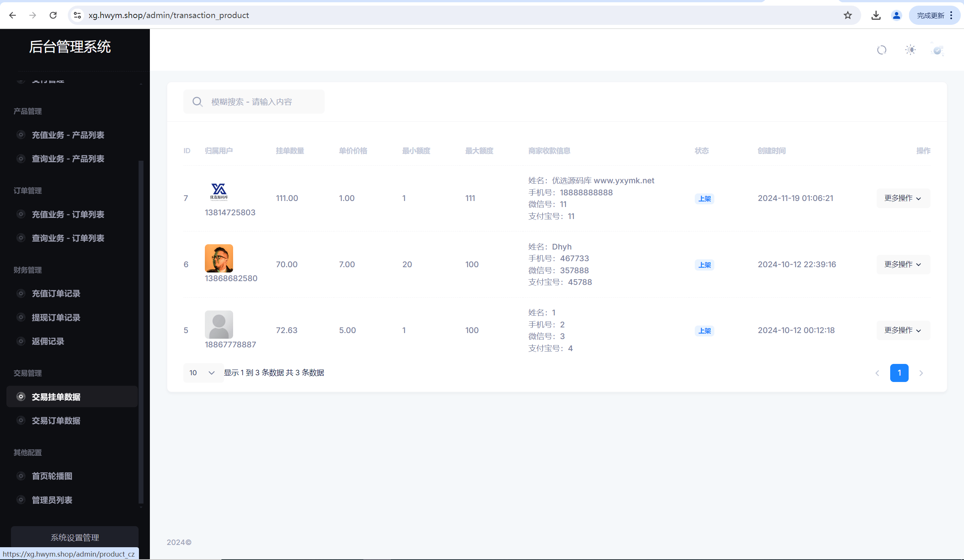Click the site info icon in the address bar

pyautogui.click(x=78, y=15)
